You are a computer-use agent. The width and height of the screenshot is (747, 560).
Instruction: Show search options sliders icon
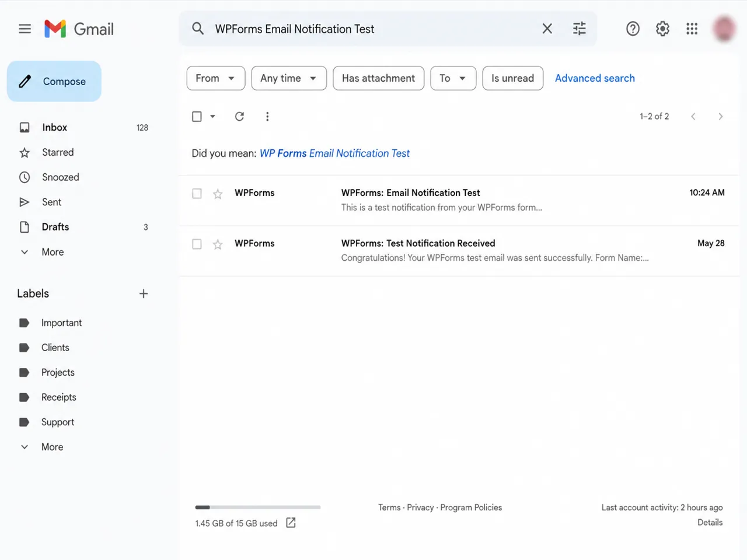click(x=579, y=29)
